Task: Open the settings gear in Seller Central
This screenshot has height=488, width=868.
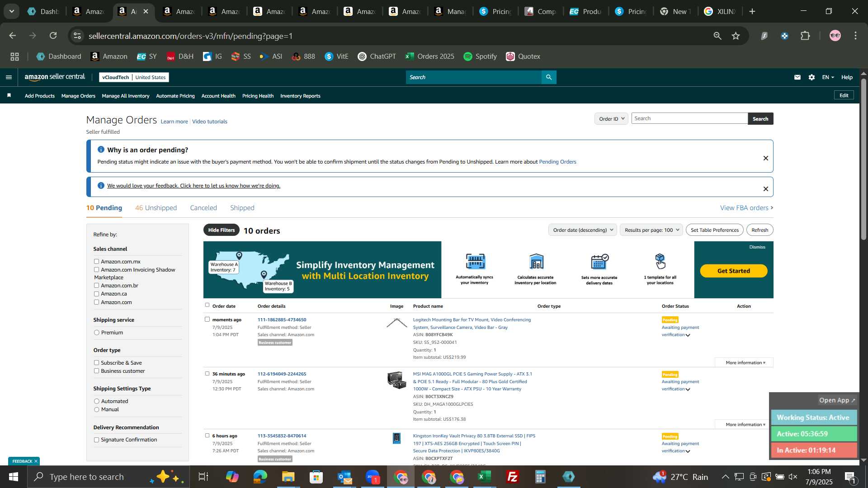Action: coord(812,77)
